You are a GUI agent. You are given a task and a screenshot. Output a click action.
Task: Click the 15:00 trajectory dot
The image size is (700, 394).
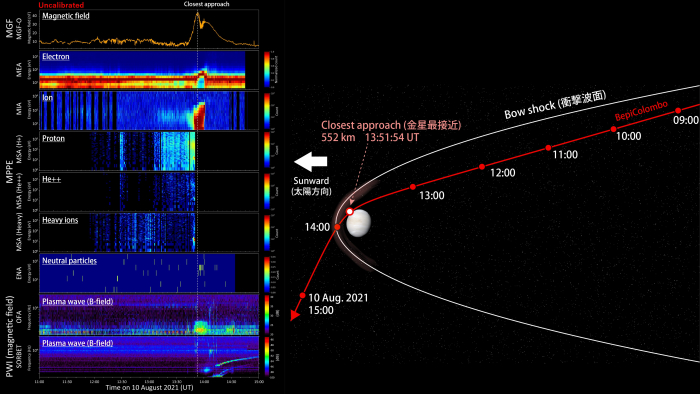[x=302, y=295]
